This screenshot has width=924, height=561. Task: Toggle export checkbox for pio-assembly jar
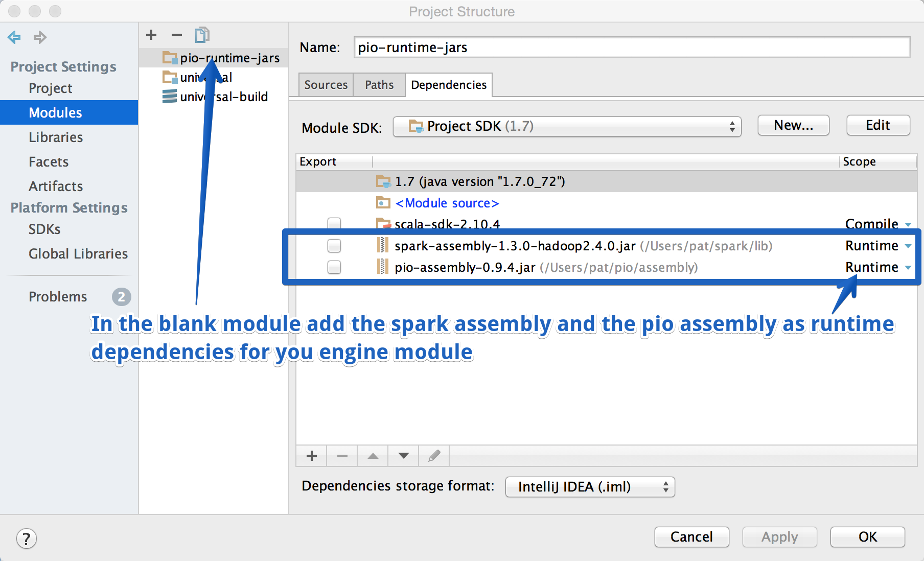pyautogui.click(x=334, y=267)
